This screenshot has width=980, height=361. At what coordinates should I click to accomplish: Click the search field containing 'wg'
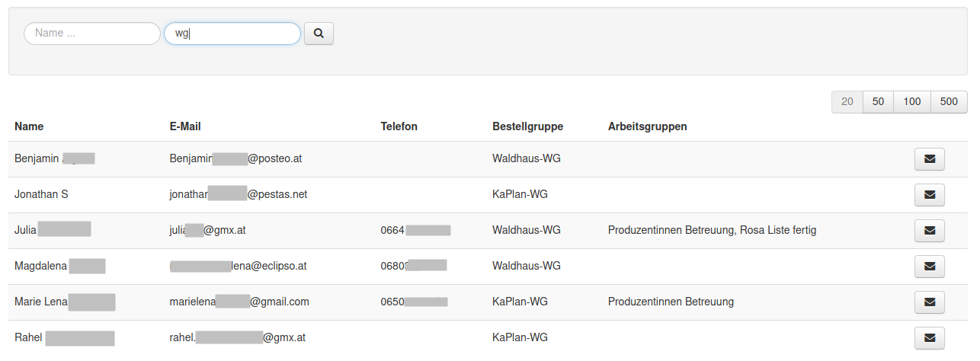[x=232, y=34]
